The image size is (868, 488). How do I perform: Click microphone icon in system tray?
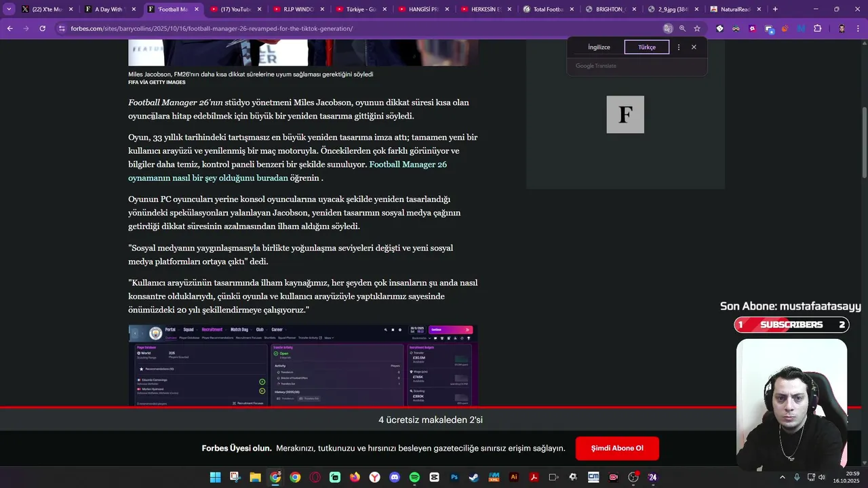[797, 477]
